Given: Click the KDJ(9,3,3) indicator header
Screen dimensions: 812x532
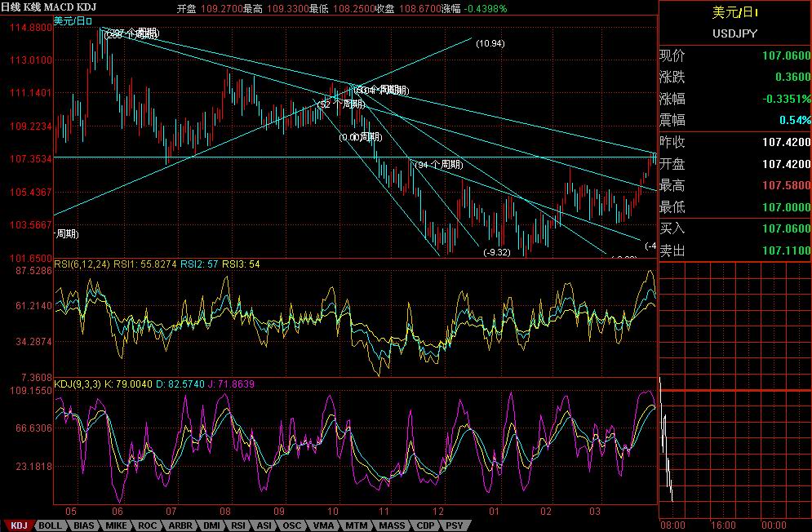Looking at the screenshot, I should point(78,384).
